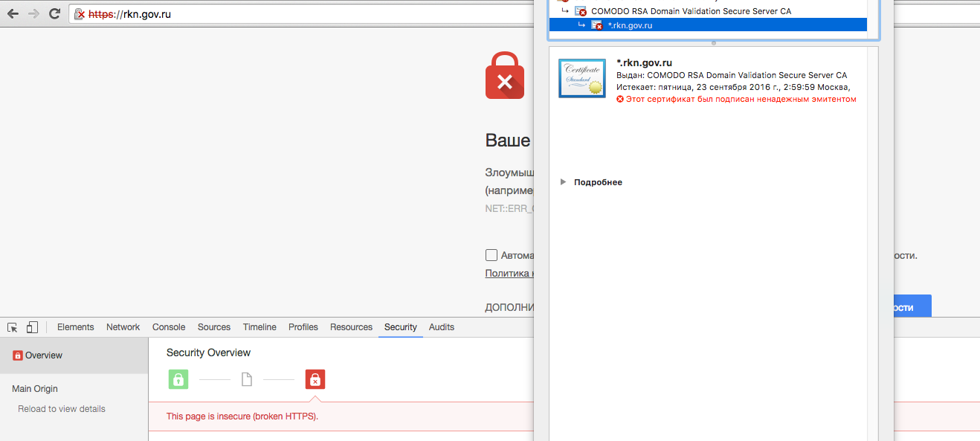This screenshot has width=980, height=441.
Task: Click the NET::ERR error code text
Action: click(x=509, y=209)
